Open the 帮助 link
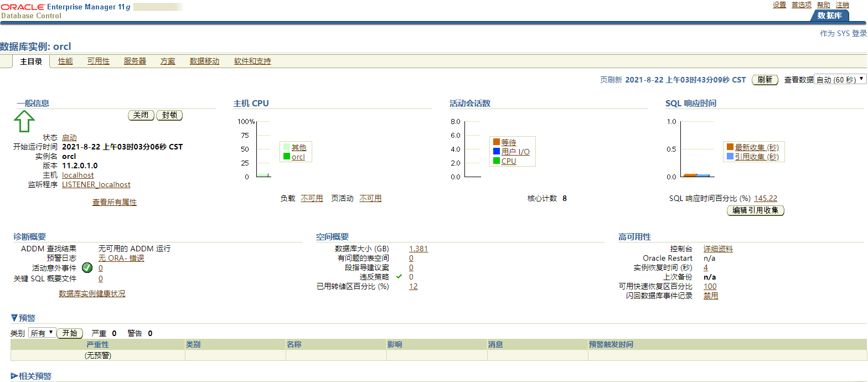868x382 pixels. click(824, 4)
